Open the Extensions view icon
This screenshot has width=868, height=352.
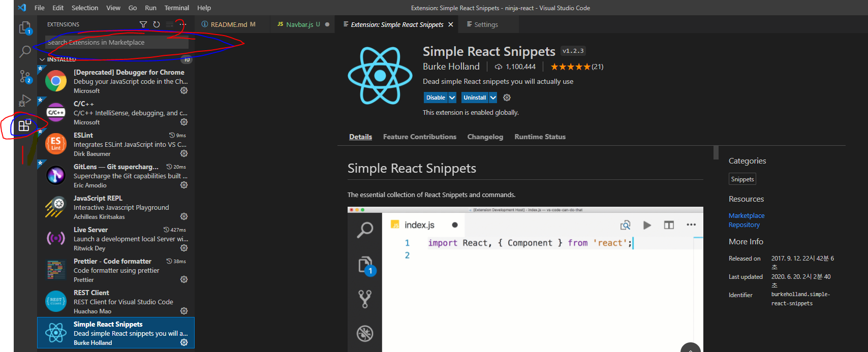(25, 125)
